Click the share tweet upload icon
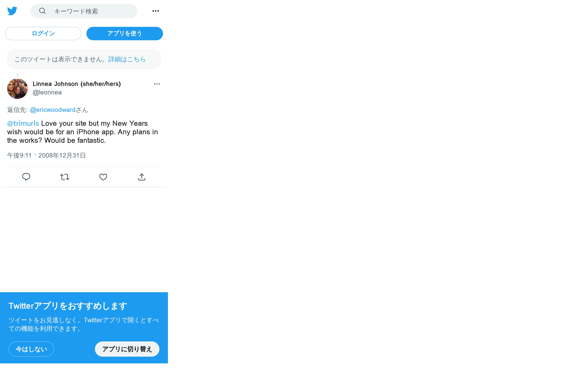 tap(142, 177)
